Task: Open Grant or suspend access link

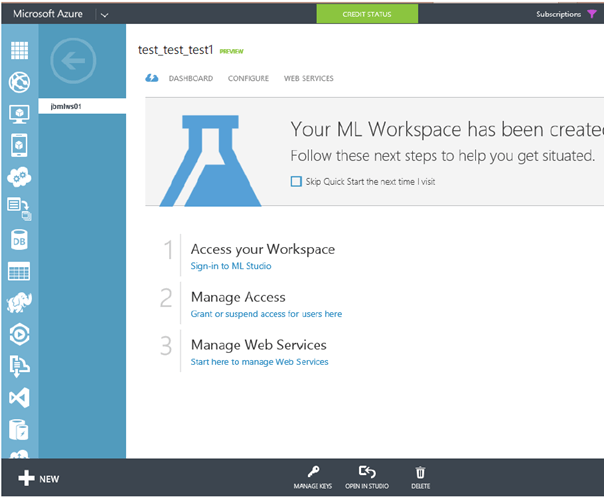Action: 266,314
